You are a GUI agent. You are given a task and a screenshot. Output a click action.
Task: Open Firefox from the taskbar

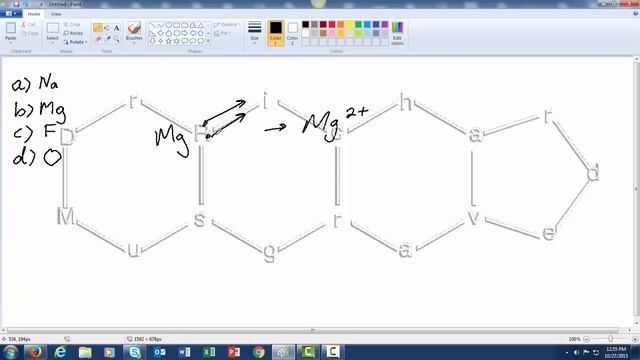click(35, 351)
